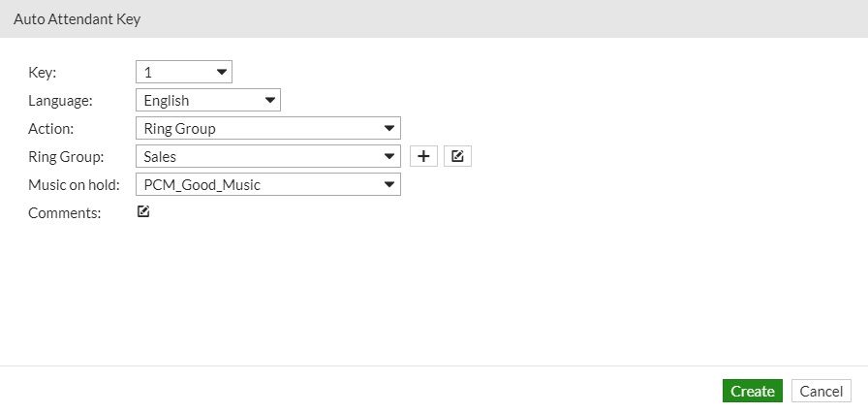Click the Cancel button
This screenshot has height=413, width=868.
[x=821, y=391]
